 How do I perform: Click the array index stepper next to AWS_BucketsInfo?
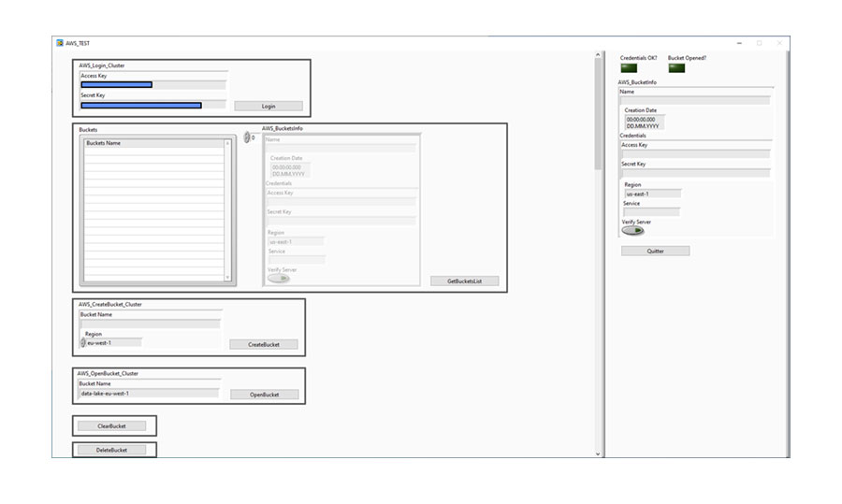(247, 137)
